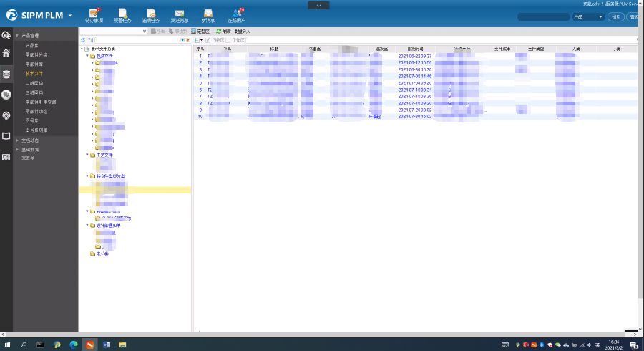Sort by the 序号 column header
The image size is (644, 351).
(200, 49)
